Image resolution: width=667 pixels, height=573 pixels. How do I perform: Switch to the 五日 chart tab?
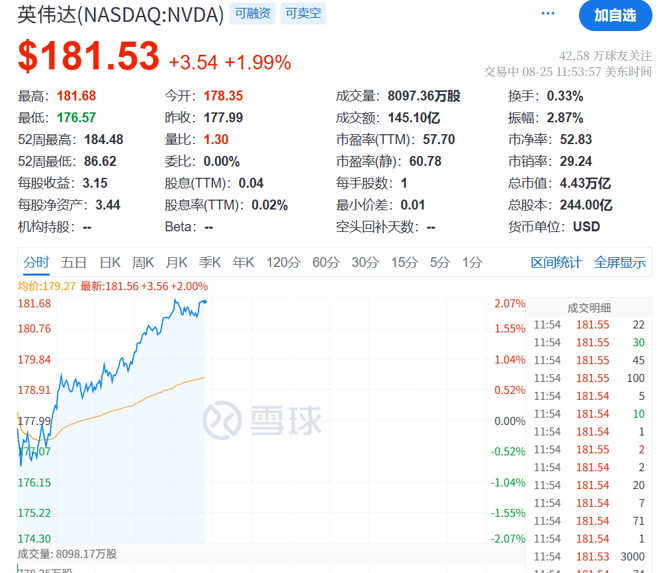click(74, 262)
